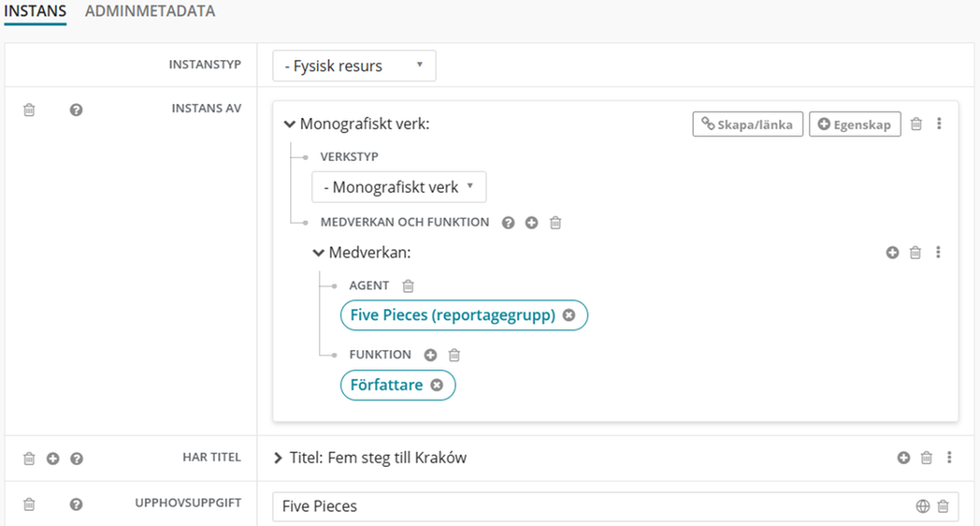Show help for MEDVERKAN OCH FUNKTION
The height and width of the screenshot is (526, 980).
tap(508, 223)
